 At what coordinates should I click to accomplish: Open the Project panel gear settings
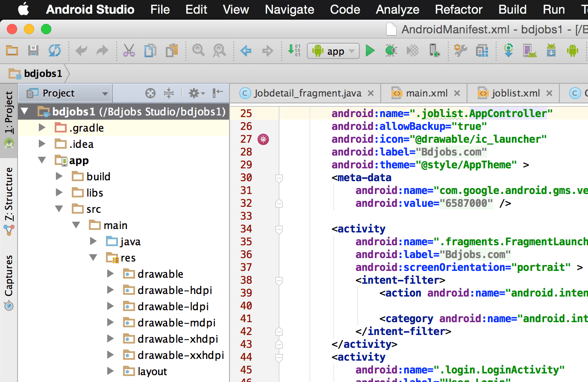pos(196,93)
